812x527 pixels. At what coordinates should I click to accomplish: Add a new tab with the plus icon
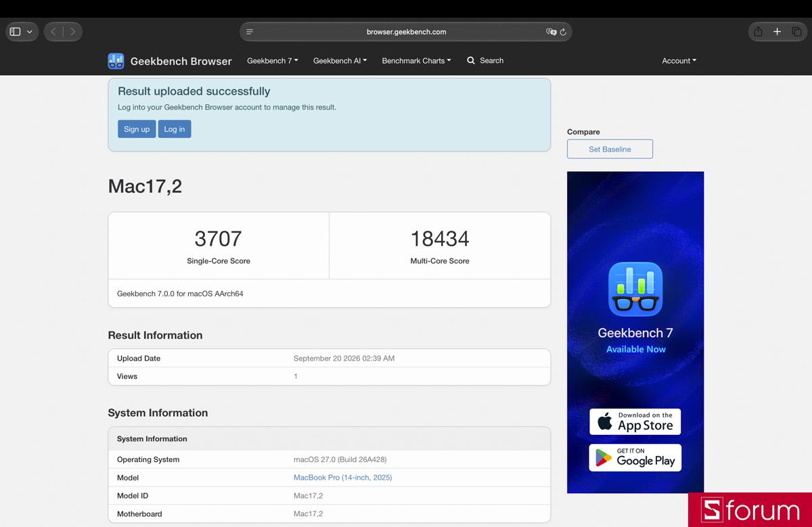pyautogui.click(x=777, y=32)
